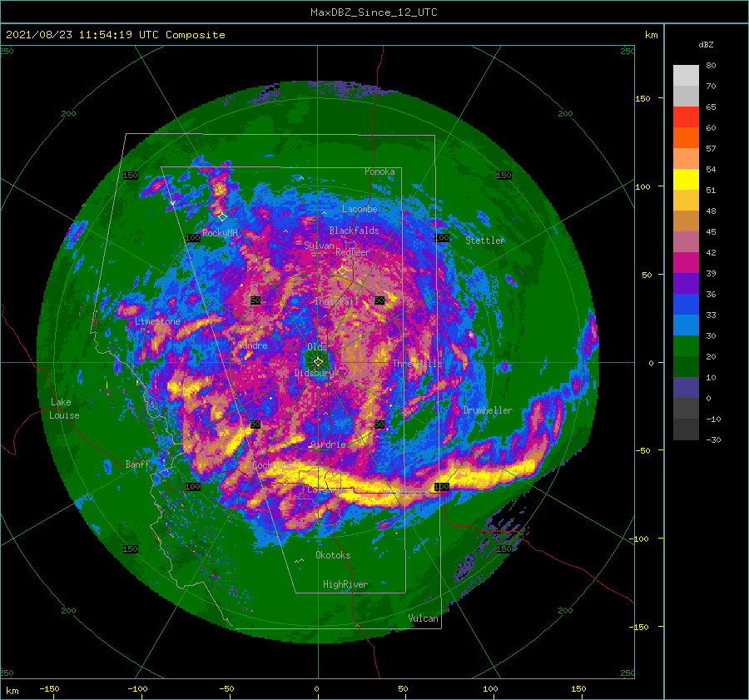This screenshot has height=700, width=749.
Task: Pick the HighRiver label
Action: (x=345, y=584)
